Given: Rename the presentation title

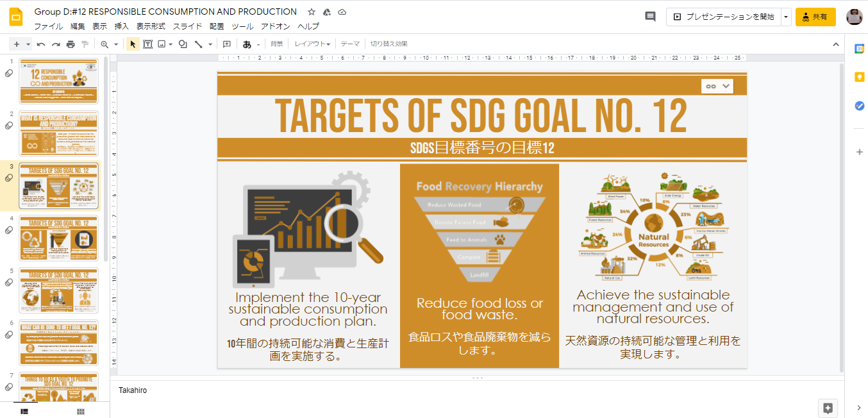Looking at the screenshot, I should pyautogui.click(x=165, y=12).
